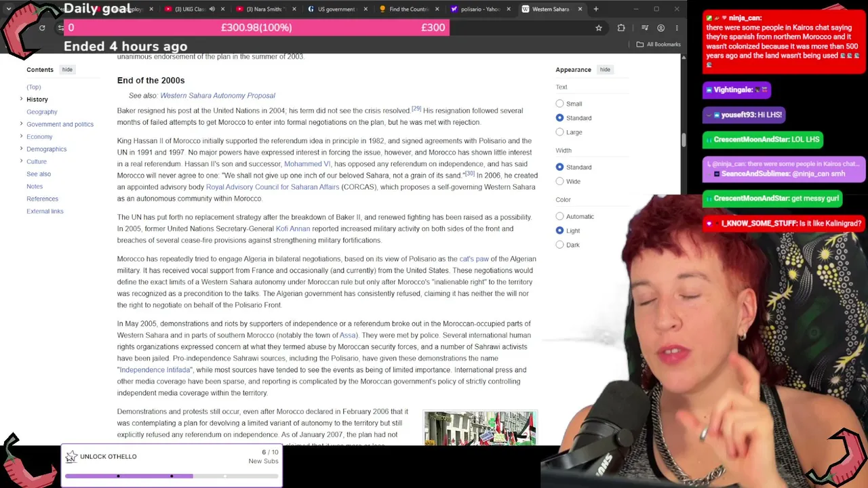Screen dimensions: 868x488
Task: Go to the See also section
Action: 39,174
